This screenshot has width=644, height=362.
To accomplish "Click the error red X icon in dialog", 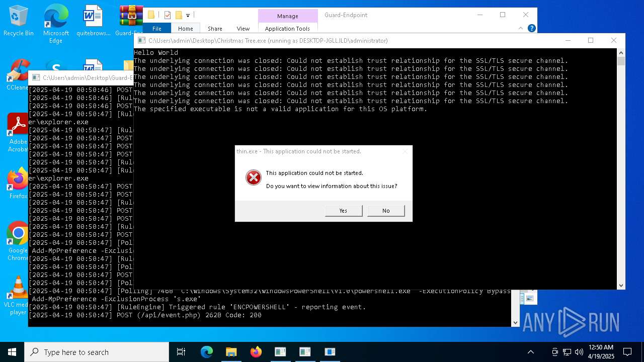I will pos(254,177).
